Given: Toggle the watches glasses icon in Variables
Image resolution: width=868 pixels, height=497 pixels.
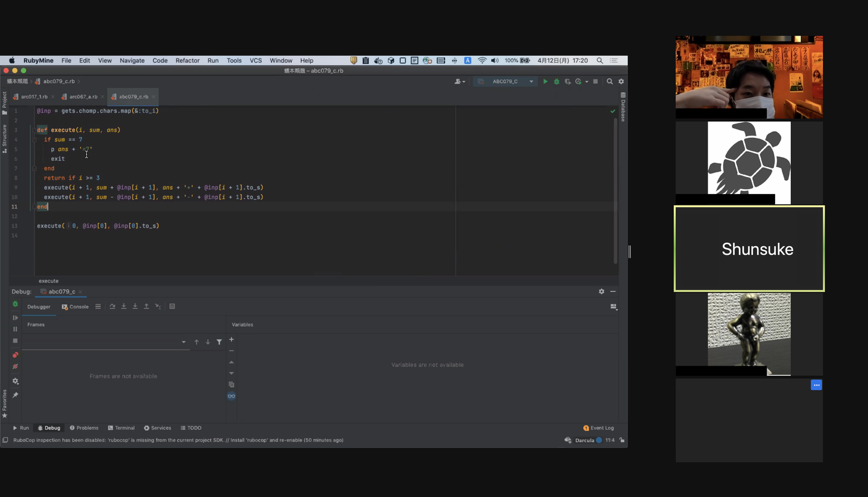Looking at the screenshot, I should tap(231, 396).
